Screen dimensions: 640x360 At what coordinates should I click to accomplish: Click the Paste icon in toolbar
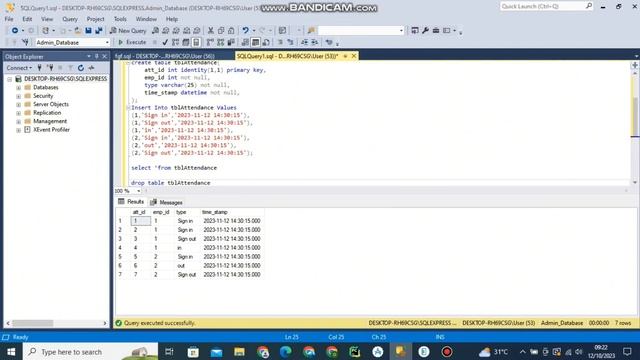[231, 31]
